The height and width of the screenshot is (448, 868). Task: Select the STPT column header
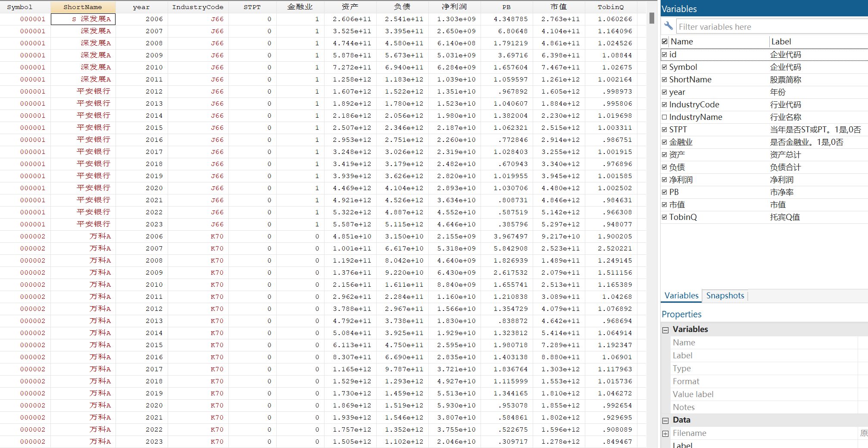pyautogui.click(x=252, y=7)
